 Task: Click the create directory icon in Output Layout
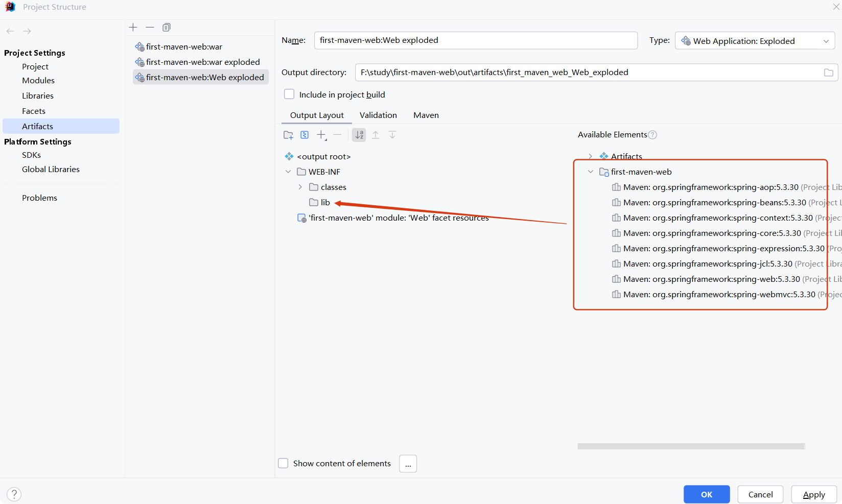pyautogui.click(x=288, y=135)
